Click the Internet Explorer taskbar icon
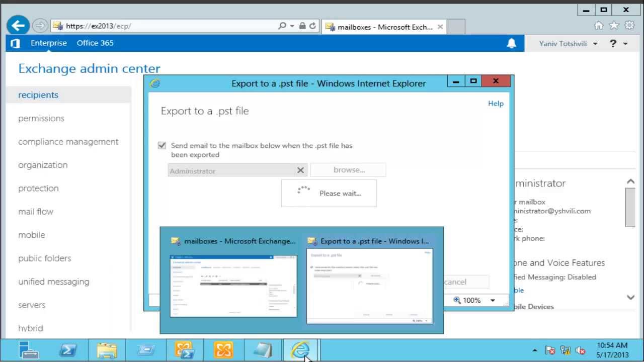The height and width of the screenshot is (362, 644). (x=300, y=350)
